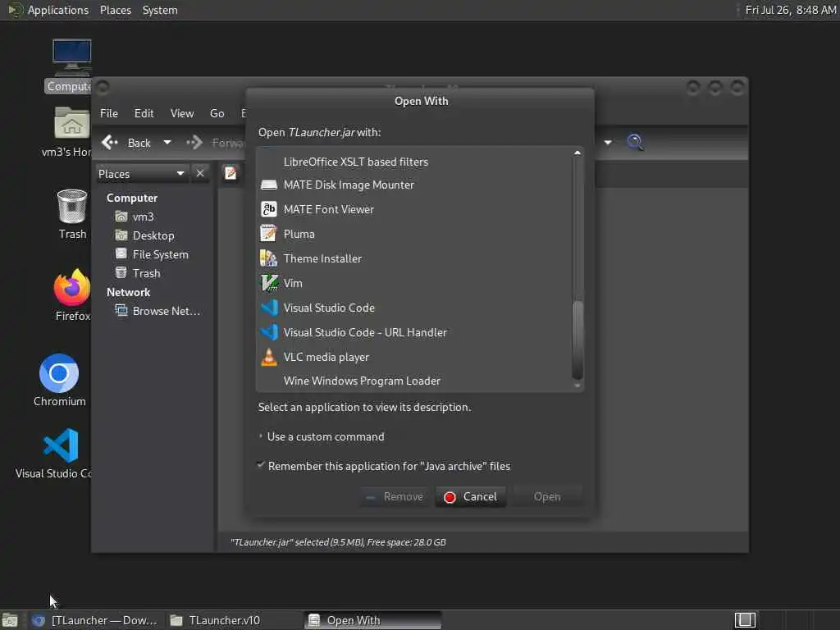Open the Places menu in top panel
Viewport: 840px width, 630px height.
coord(115,10)
